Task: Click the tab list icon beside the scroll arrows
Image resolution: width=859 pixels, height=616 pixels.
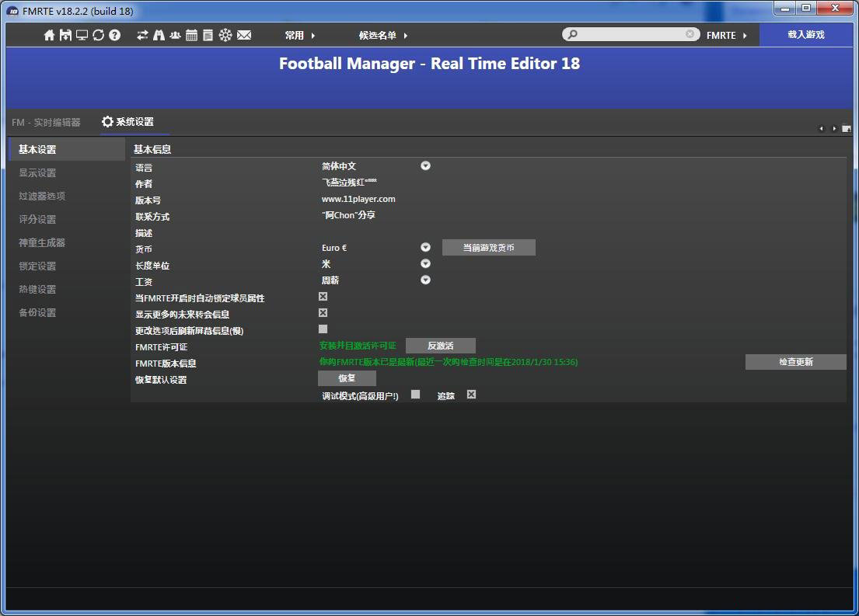Action: (847, 129)
